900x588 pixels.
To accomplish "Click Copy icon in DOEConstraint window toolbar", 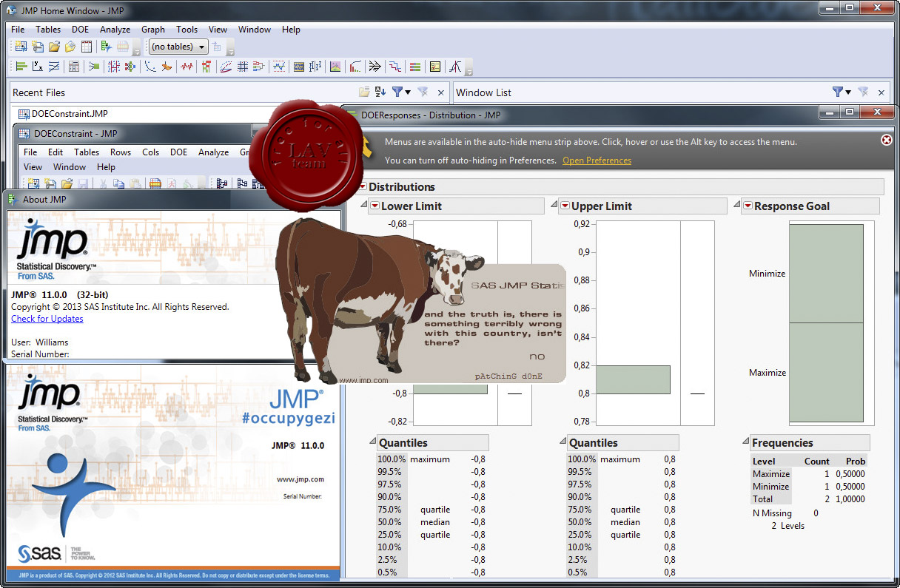I will coord(118,183).
